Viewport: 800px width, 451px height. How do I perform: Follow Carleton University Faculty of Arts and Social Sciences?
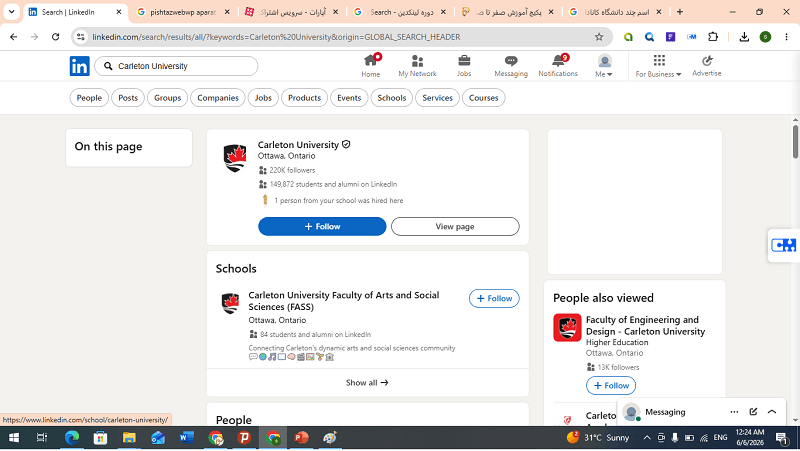tap(494, 298)
